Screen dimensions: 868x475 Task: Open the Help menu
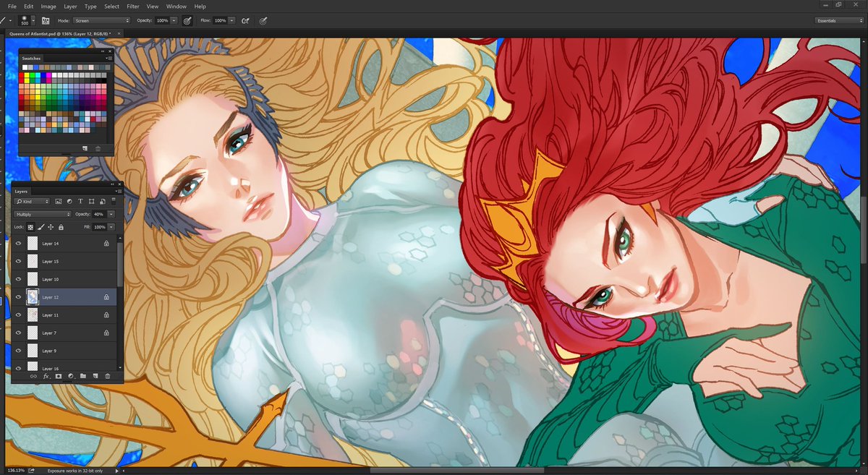(x=200, y=7)
